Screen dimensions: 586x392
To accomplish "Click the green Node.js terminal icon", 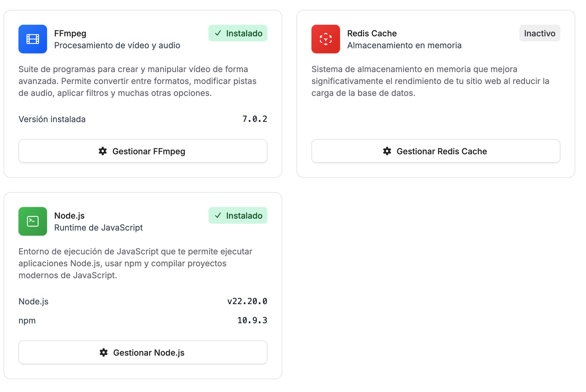I will click(33, 221).
